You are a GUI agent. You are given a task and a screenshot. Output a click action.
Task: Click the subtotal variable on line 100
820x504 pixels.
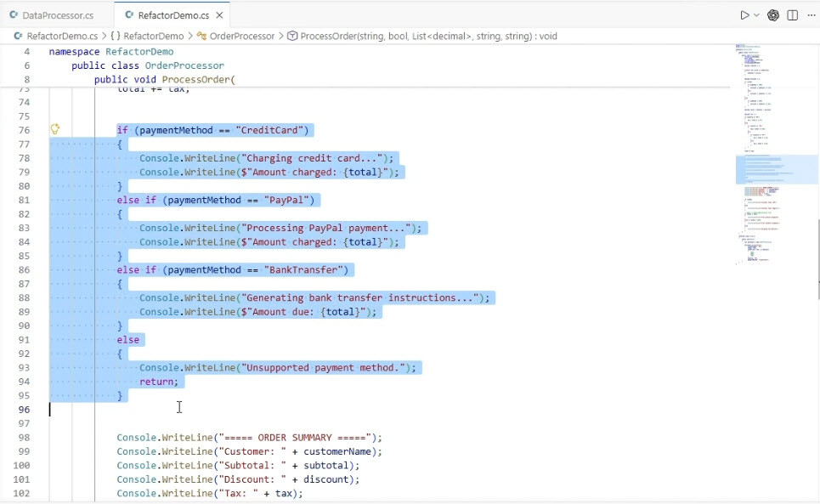click(x=325, y=465)
